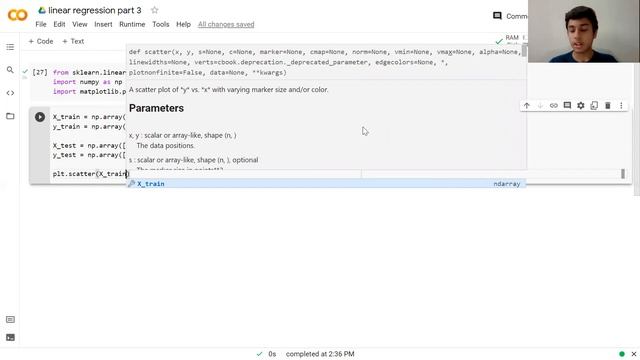This screenshot has width=640, height=360.
Task: Open the Insert menu
Action: (103, 24)
